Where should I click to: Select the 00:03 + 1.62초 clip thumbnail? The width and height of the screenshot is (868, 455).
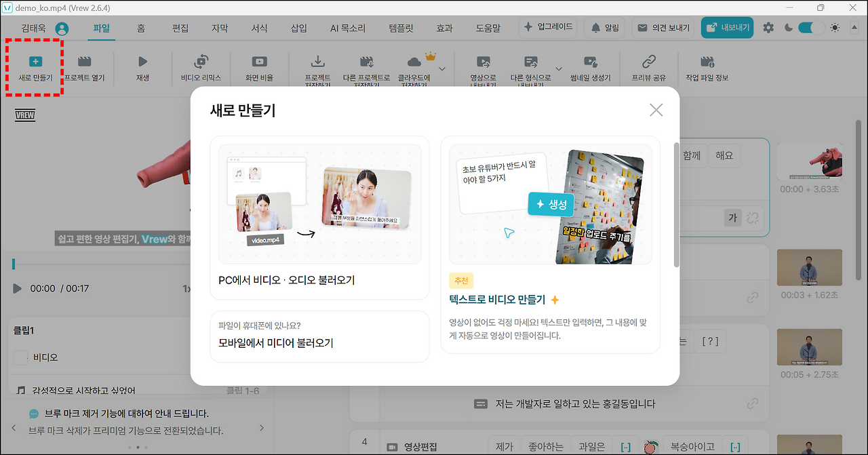(809, 267)
